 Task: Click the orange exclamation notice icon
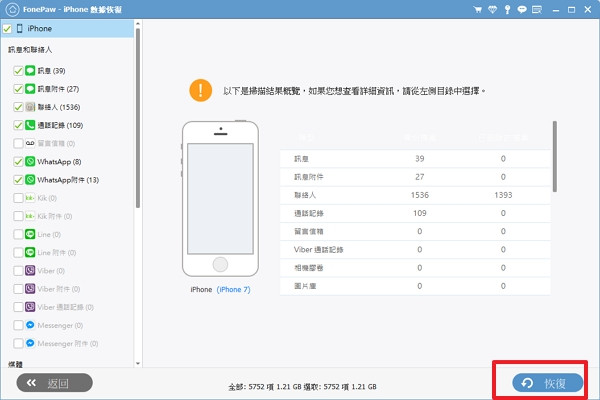201,90
